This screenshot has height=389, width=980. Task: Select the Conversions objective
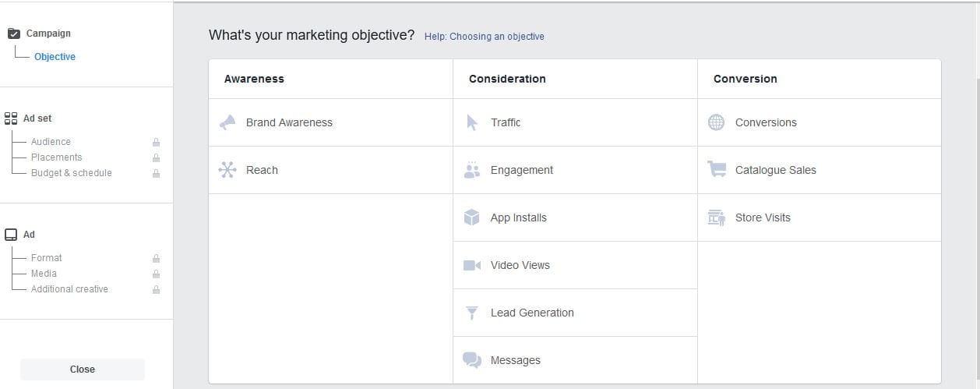[x=820, y=122]
